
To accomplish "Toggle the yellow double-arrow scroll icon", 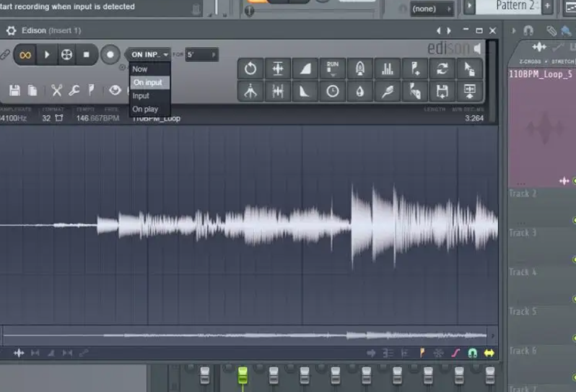I will point(489,353).
